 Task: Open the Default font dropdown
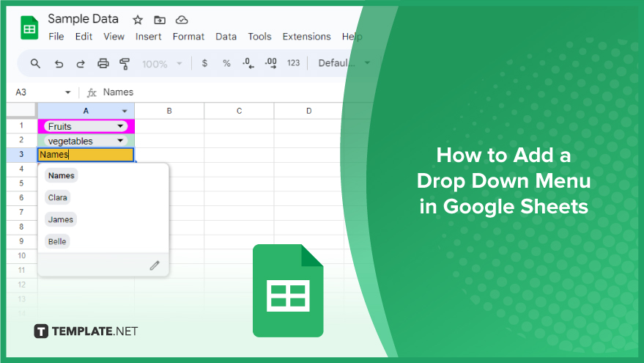click(x=344, y=63)
